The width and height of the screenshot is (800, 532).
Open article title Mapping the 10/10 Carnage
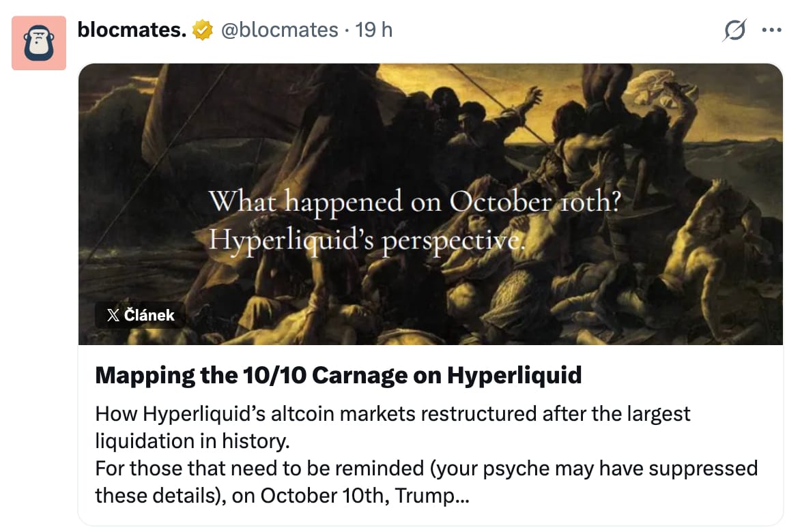tap(339, 375)
